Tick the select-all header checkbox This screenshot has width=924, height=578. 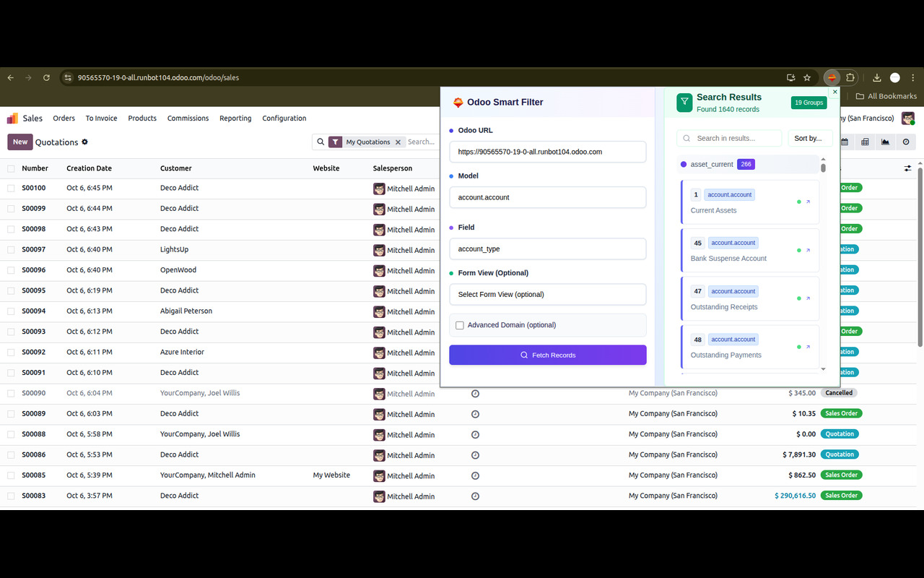pyautogui.click(x=11, y=168)
